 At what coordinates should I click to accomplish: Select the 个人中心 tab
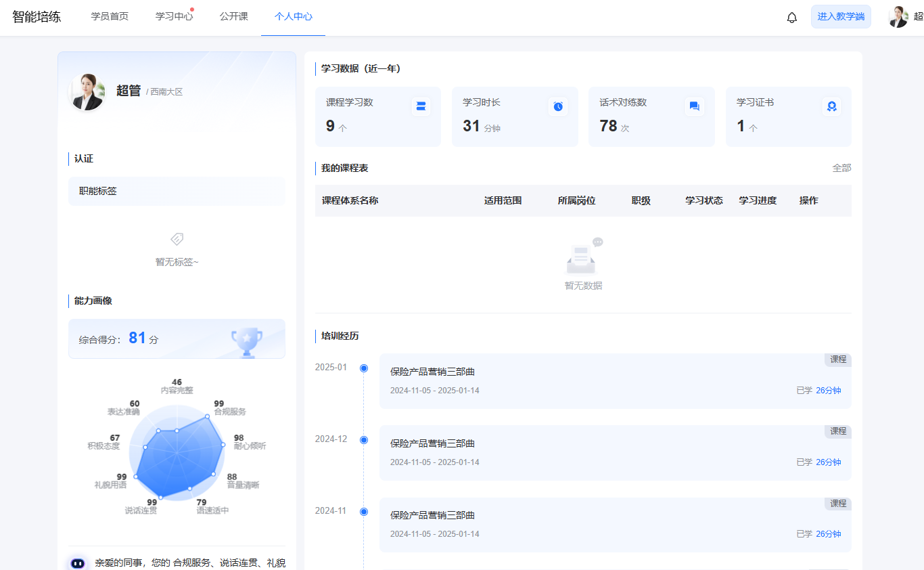click(294, 17)
